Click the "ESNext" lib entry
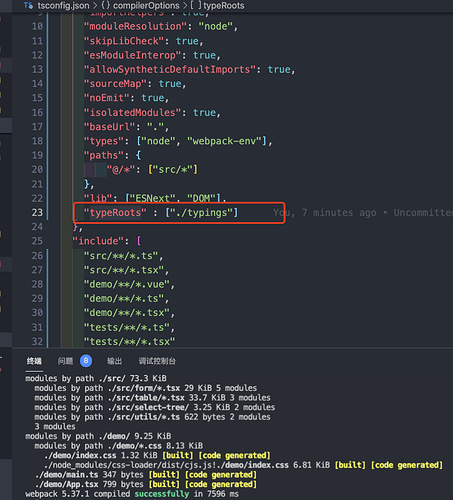This screenshot has height=500, width=453. tap(152, 198)
